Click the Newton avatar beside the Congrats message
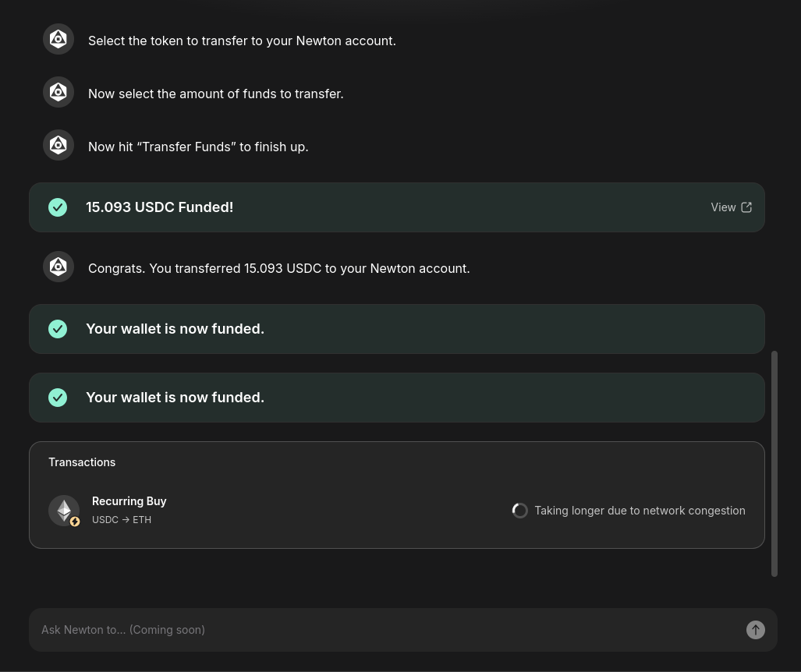This screenshot has height=672, width=801. point(58,267)
